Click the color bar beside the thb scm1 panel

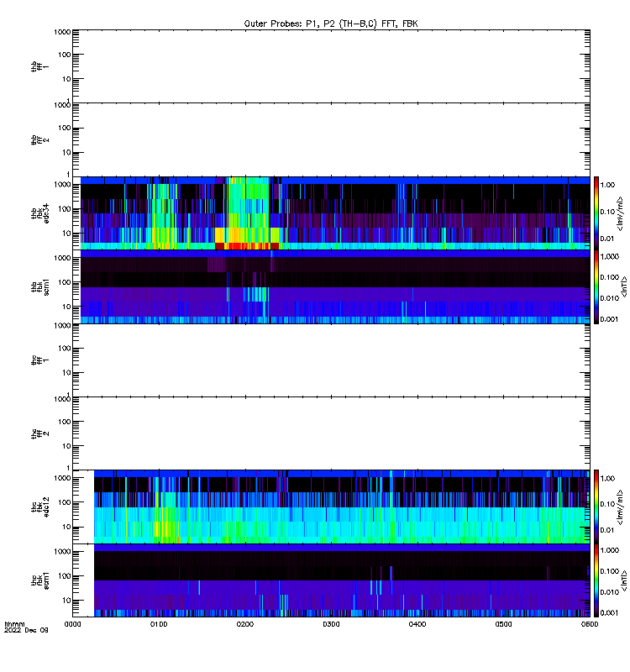point(596,286)
